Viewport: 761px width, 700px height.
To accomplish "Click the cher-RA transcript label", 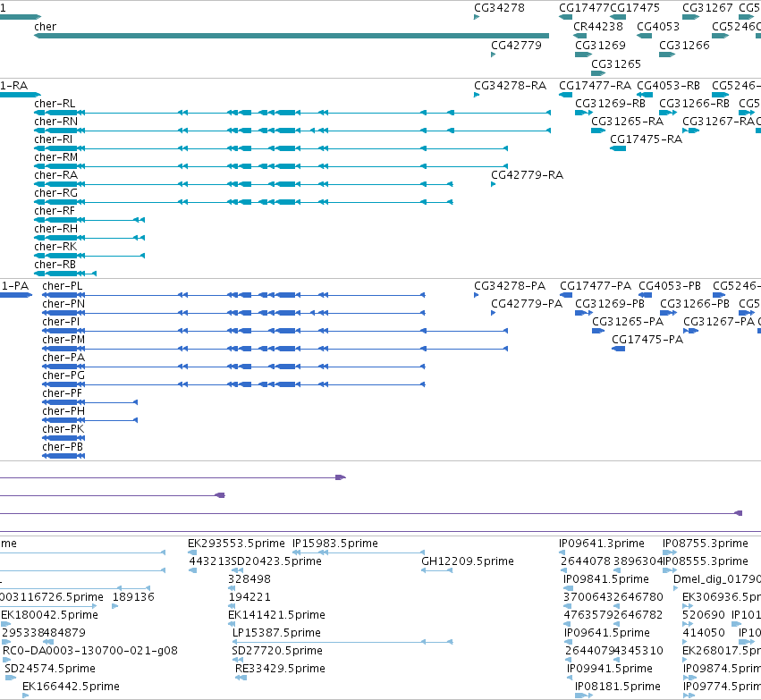I will [55, 175].
